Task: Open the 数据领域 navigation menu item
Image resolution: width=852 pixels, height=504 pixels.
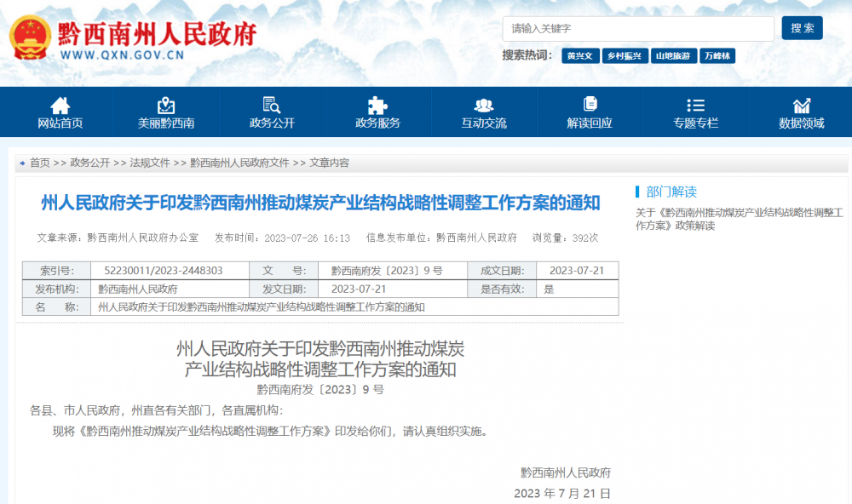Action: click(802, 123)
